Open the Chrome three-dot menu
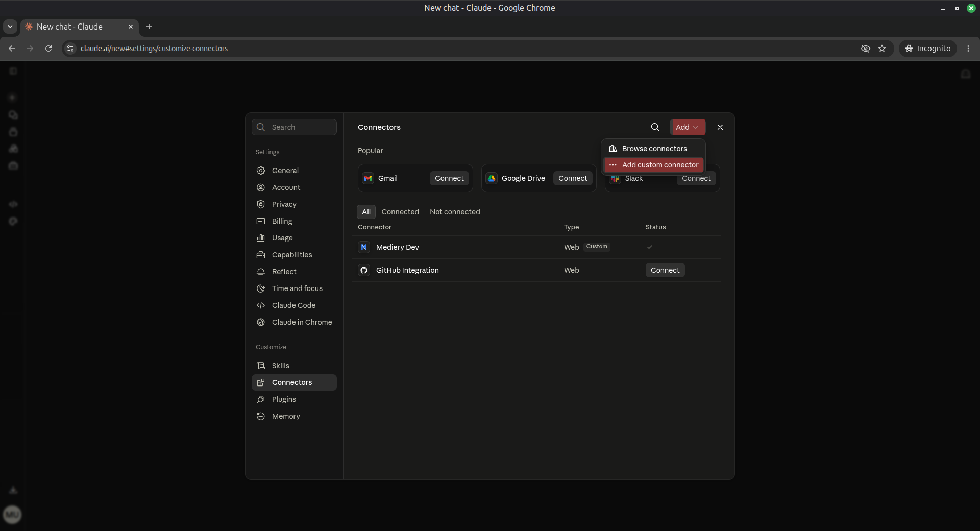 968,49
